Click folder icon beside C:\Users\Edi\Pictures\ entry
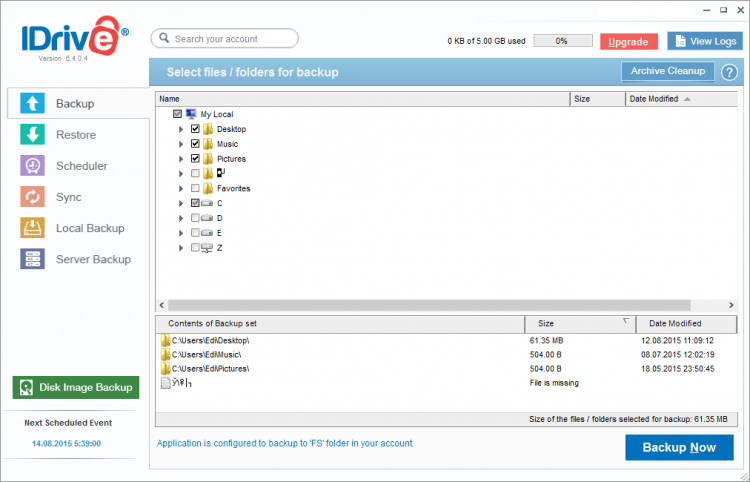750x482 pixels. click(165, 369)
